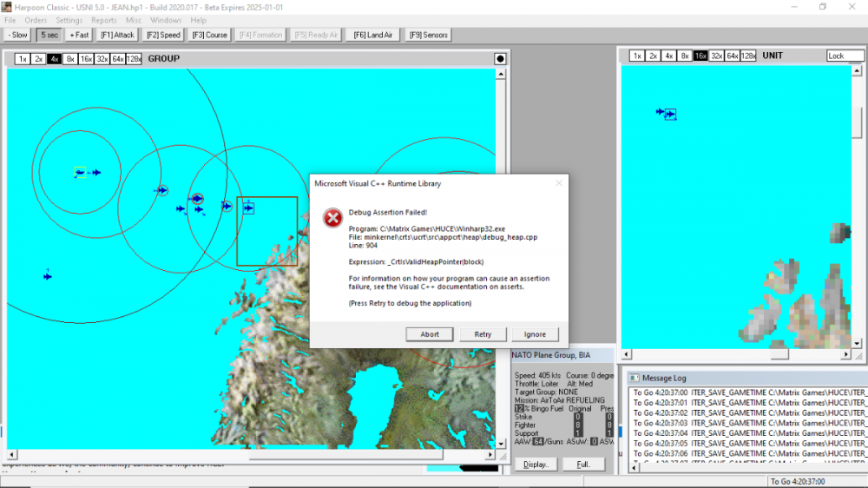Click the Group map horizontal scrollbar thumb
The image size is (868, 488).
tap(346, 455)
